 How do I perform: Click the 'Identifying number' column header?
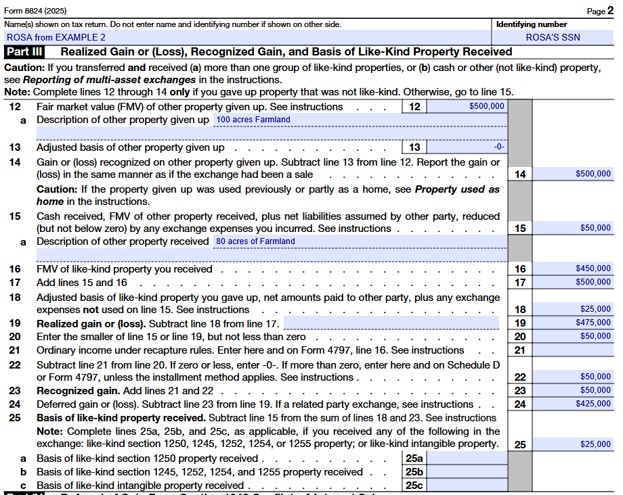point(532,24)
